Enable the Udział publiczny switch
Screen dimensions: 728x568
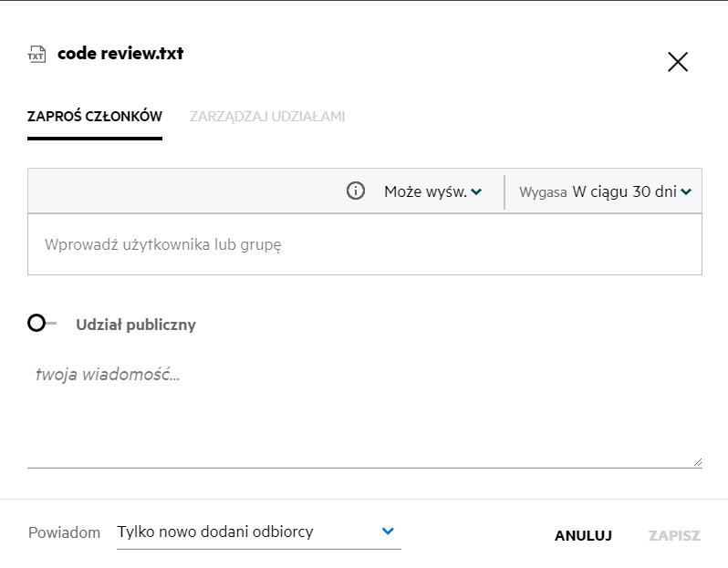[x=41, y=324]
